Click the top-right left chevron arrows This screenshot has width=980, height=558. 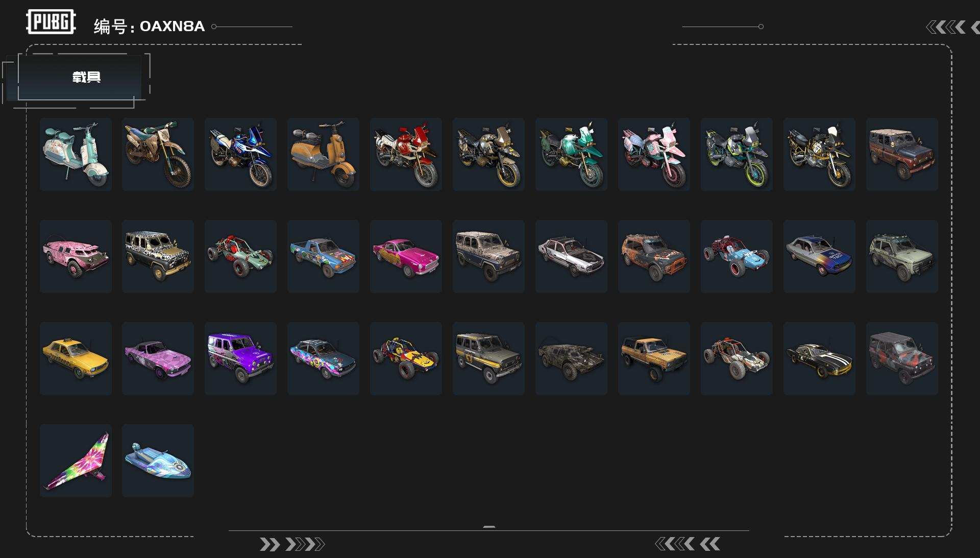click(x=952, y=27)
